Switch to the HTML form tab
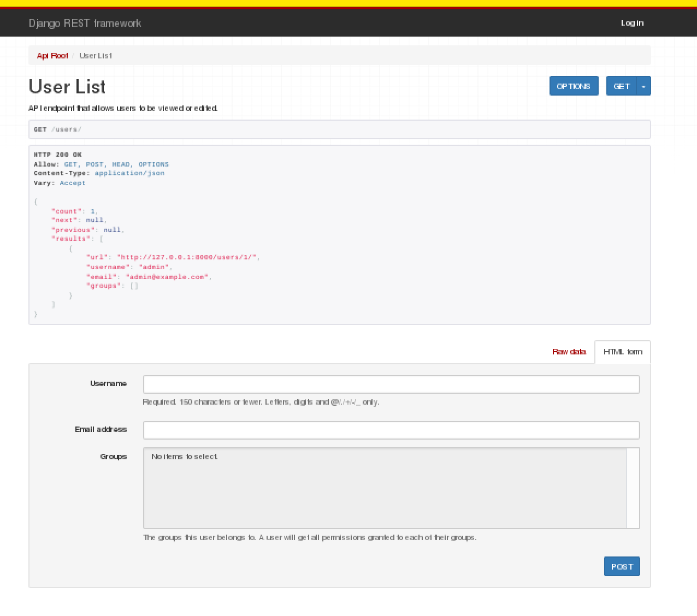 tap(623, 352)
